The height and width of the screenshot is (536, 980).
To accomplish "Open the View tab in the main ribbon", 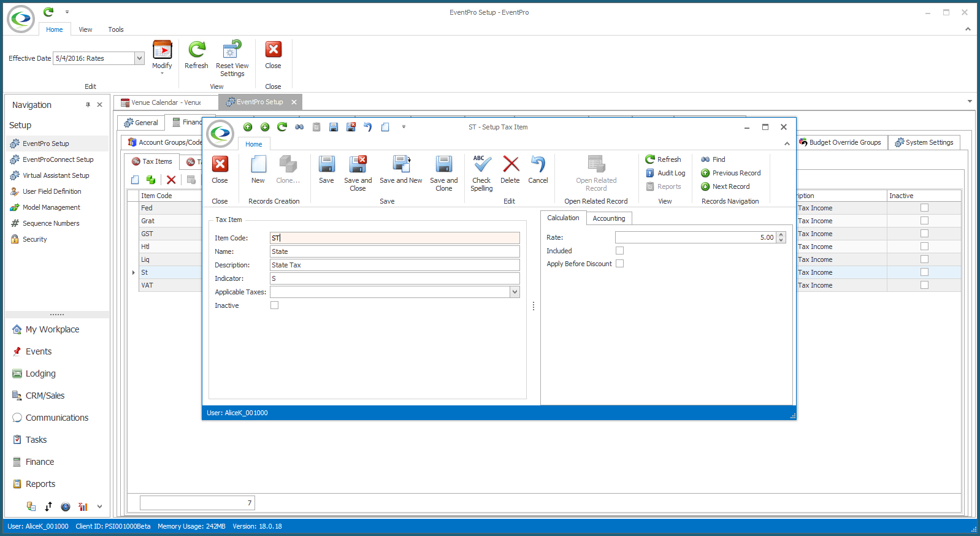I will pyautogui.click(x=85, y=29).
